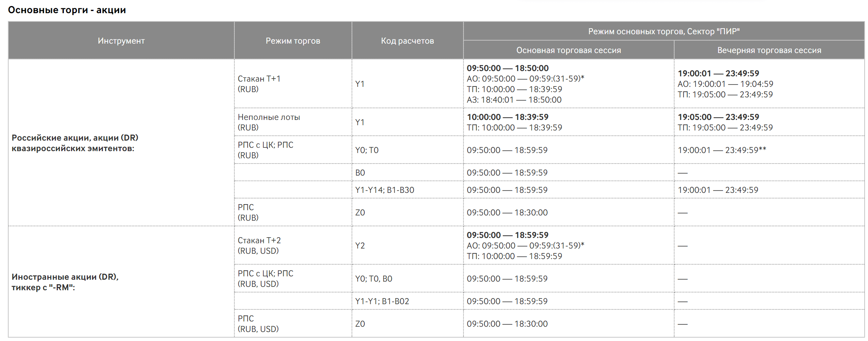Viewport: 868px width, 341px height.
Task: Click the Сектор "ПИР" header cell
Action: pyautogui.click(x=663, y=31)
